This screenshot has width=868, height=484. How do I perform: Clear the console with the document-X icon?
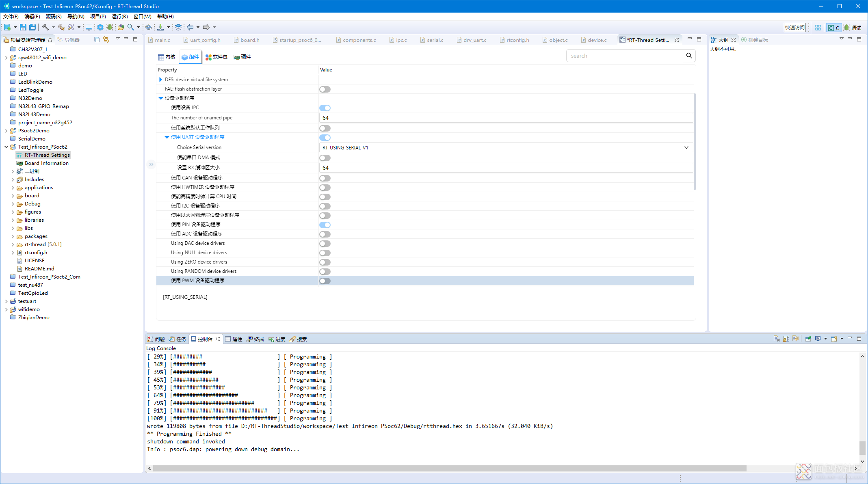(x=777, y=339)
